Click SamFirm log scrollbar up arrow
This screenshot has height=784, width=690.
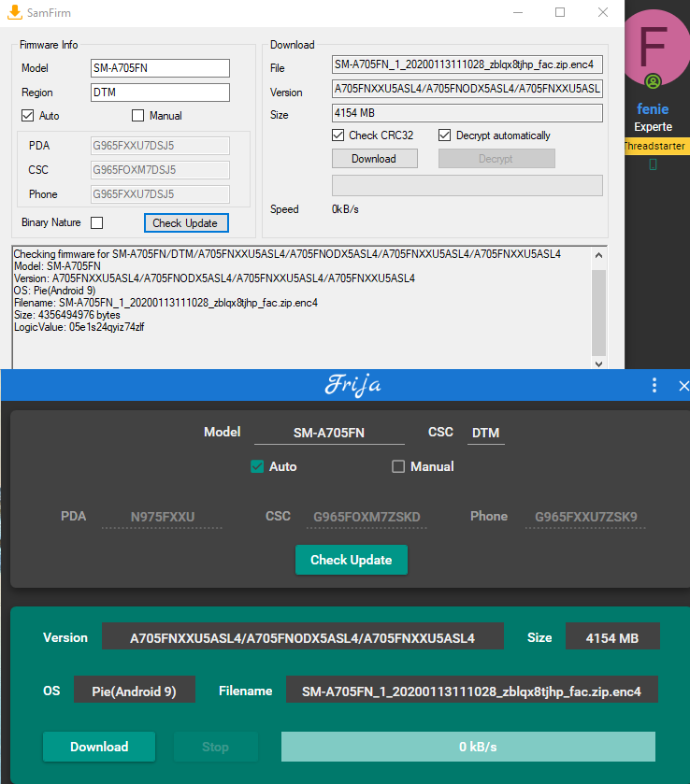point(599,255)
